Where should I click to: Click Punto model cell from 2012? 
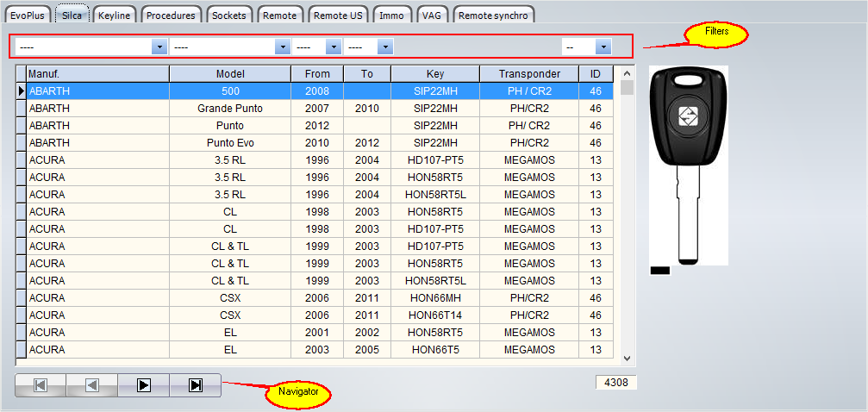[x=230, y=126]
